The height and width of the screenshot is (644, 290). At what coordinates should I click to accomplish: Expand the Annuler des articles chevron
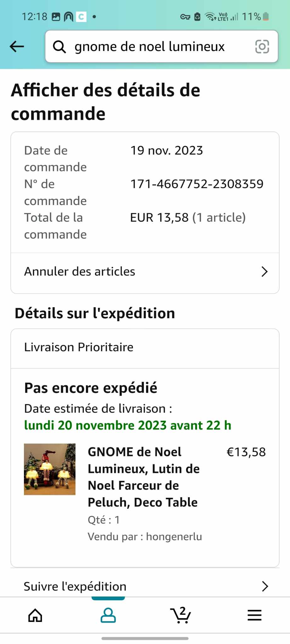(x=264, y=272)
